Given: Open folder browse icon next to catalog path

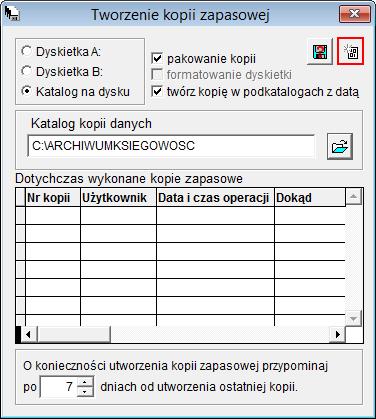Looking at the screenshot, I should pyautogui.click(x=340, y=146).
